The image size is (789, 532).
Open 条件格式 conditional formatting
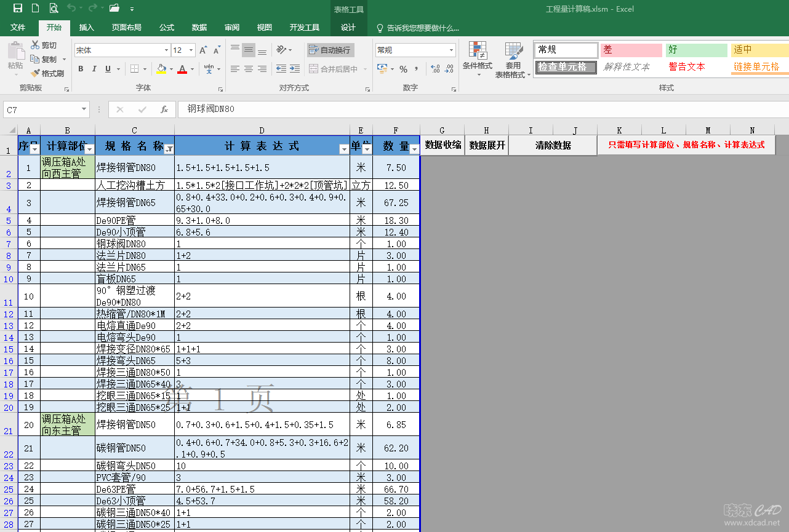click(478, 60)
